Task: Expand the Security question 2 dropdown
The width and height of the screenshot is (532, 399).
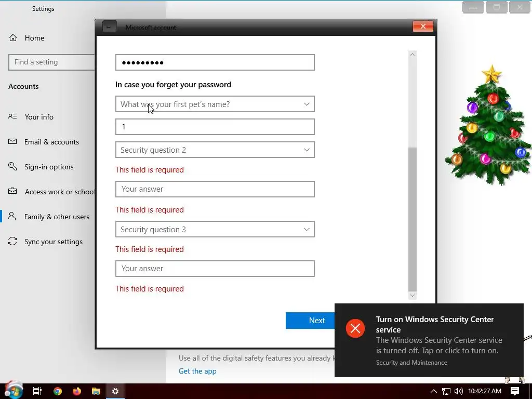Action: click(x=215, y=150)
